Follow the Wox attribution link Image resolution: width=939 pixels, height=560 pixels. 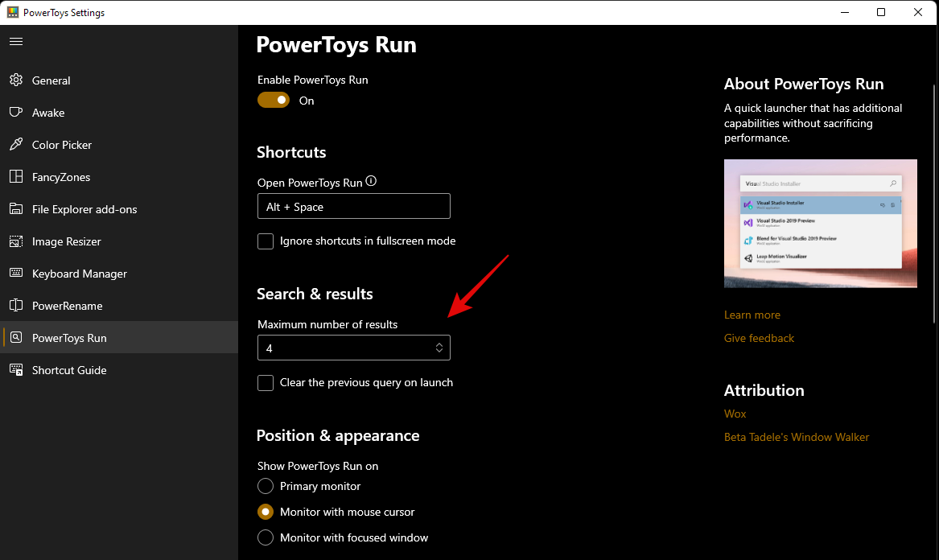coord(735,414)
